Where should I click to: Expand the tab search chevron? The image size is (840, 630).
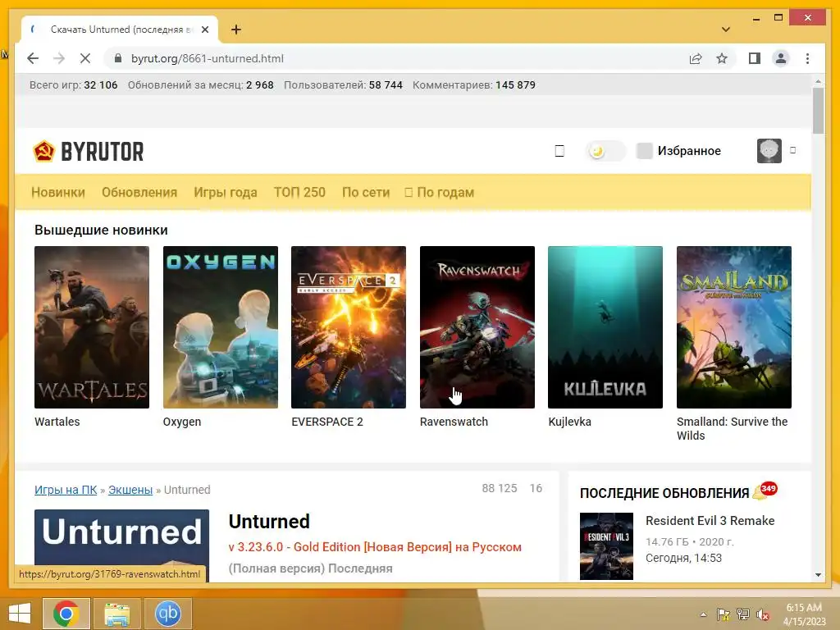point(726,30)
